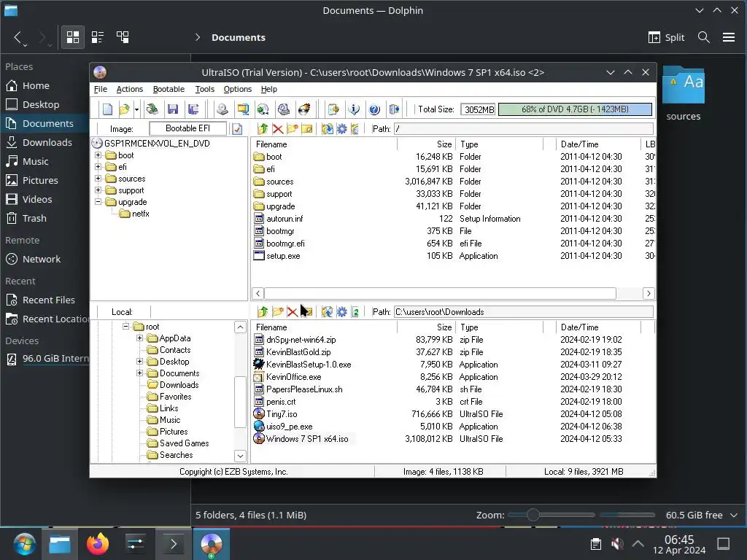
Task: Click the blue question mark Help icon
Action: [374, 109]
